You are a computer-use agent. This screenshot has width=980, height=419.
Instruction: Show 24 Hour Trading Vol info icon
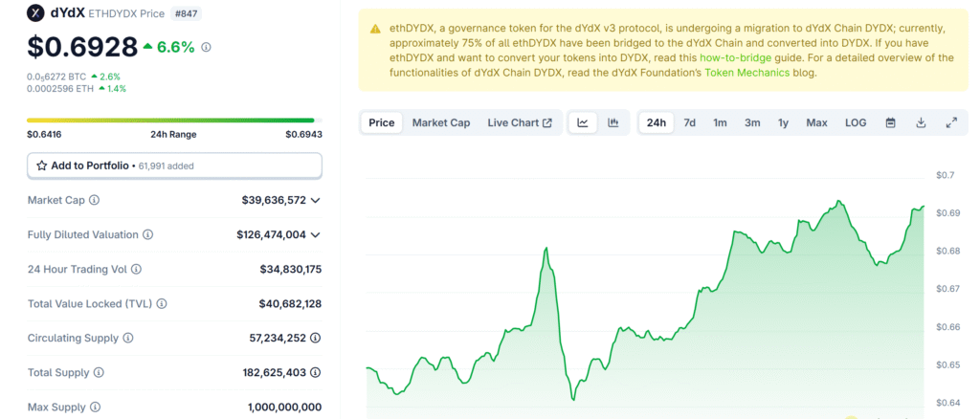click(x=136, y=269)
